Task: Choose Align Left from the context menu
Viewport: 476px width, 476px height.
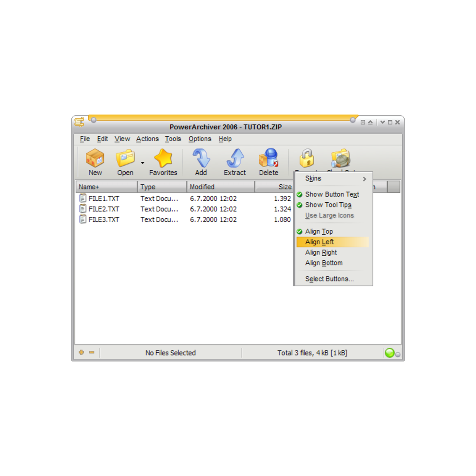Action: click(x=319, y=242)
